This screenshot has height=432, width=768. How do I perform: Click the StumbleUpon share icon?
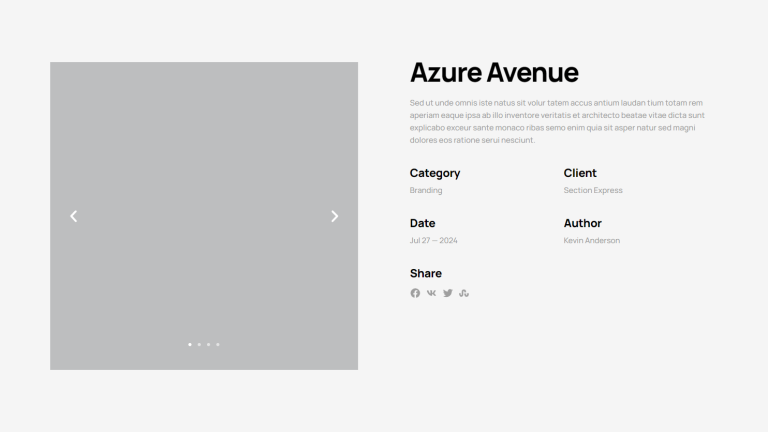tap(464, 293)
